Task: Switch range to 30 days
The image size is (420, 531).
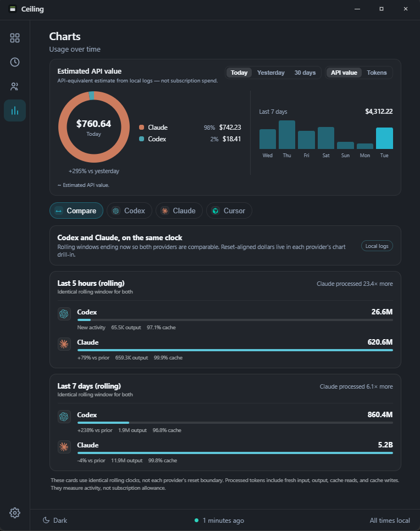Action: [305, 73]
